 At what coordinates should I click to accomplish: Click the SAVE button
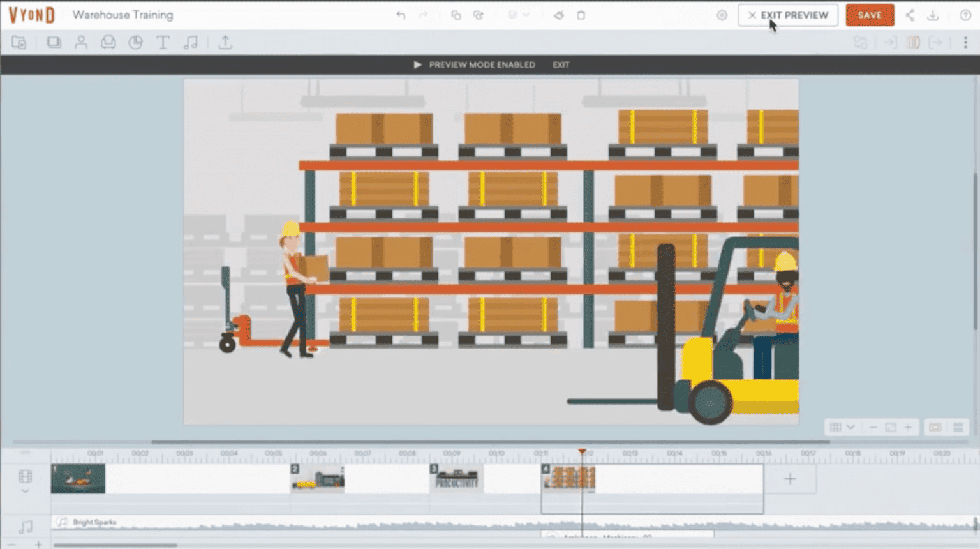click(870, 15)
